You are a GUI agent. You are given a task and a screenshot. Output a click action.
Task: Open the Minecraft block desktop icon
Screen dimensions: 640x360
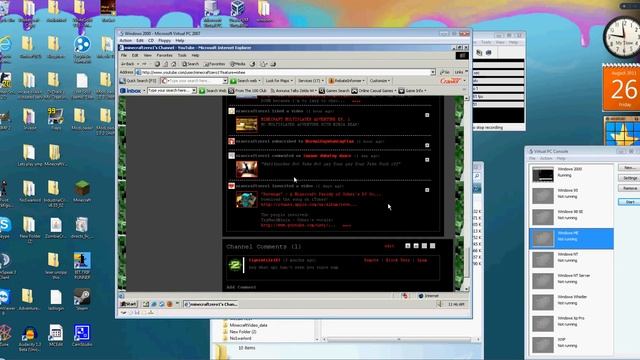[x=82, y=191]
